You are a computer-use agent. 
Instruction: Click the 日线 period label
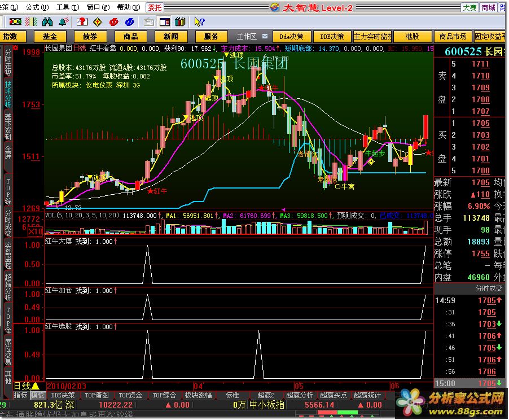point(22,386)
